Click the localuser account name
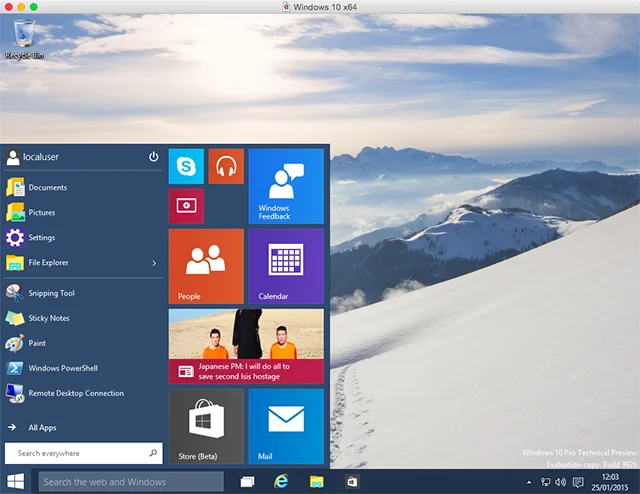 point(41,157)
